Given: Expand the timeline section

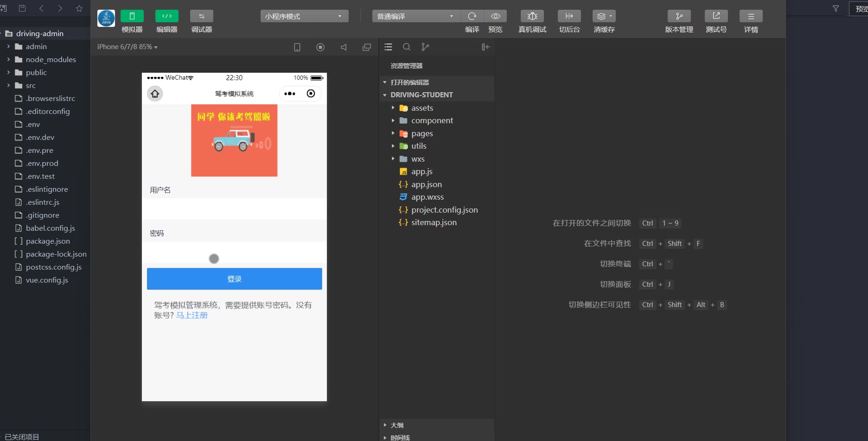Looking at the screenshot, I should (437, 437).
